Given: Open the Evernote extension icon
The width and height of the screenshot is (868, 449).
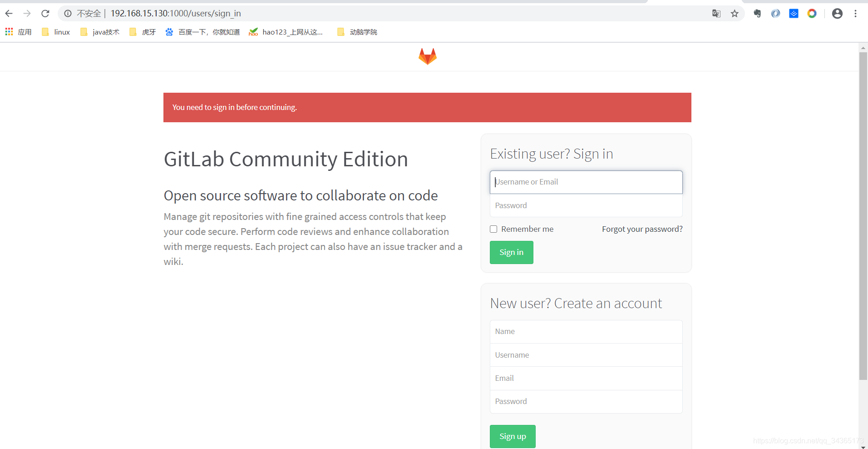Looking at the screenshot, I should pos(757,14).
